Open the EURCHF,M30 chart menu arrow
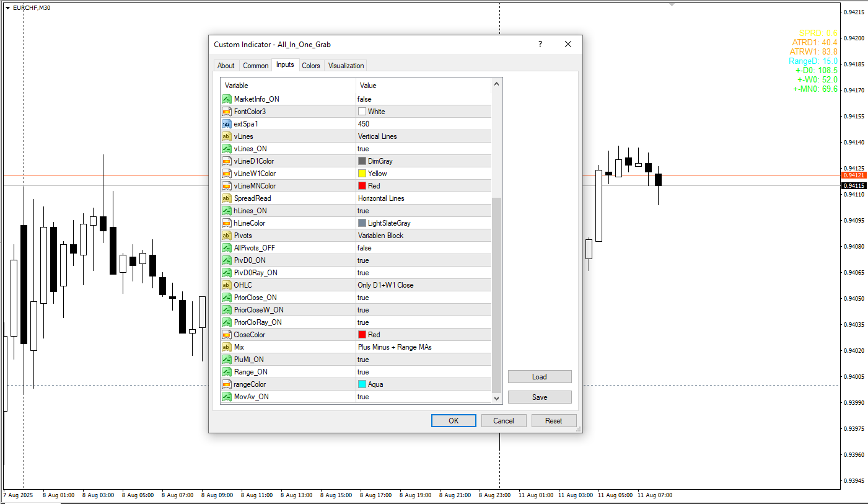Screen dimensions: 868x504 click(7, 7)
